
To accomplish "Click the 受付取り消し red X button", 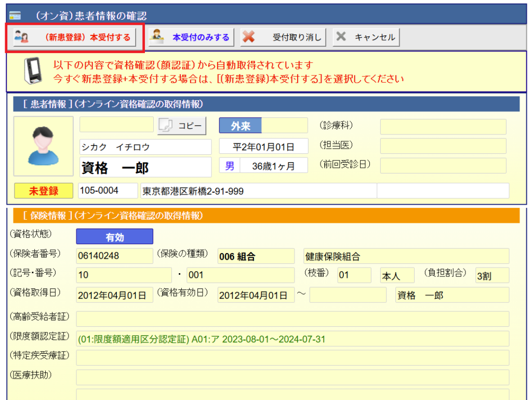I will (283, 37).
